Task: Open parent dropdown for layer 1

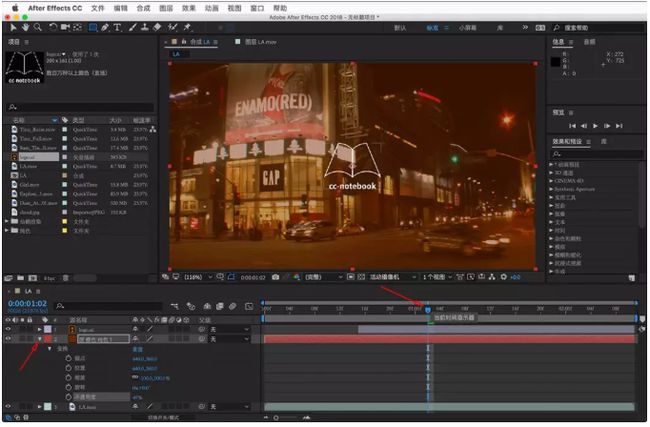Action: click(229, 330)
